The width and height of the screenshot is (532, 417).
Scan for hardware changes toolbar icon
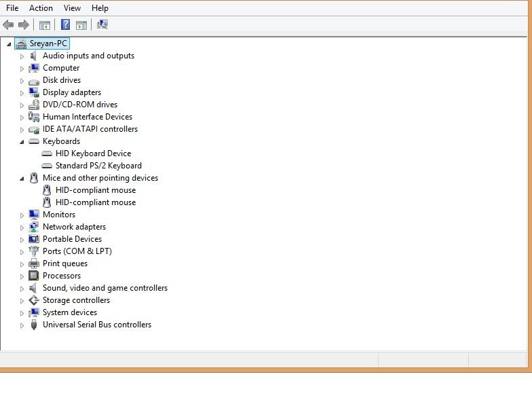point(102,25)
